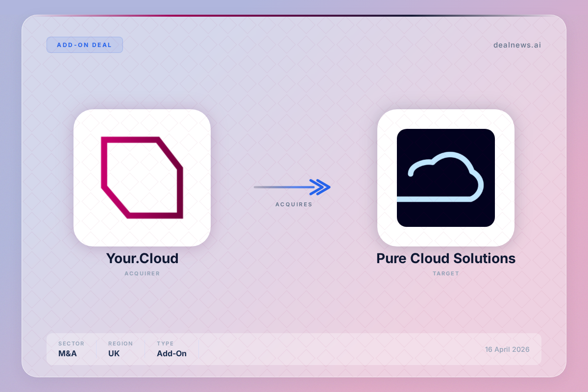Select the TYPE heading

[165, 343]
